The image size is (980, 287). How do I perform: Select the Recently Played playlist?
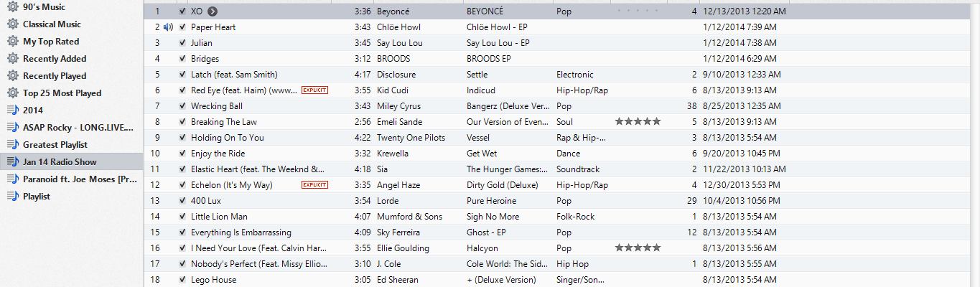pyautogui.click(x=55, y=76)
